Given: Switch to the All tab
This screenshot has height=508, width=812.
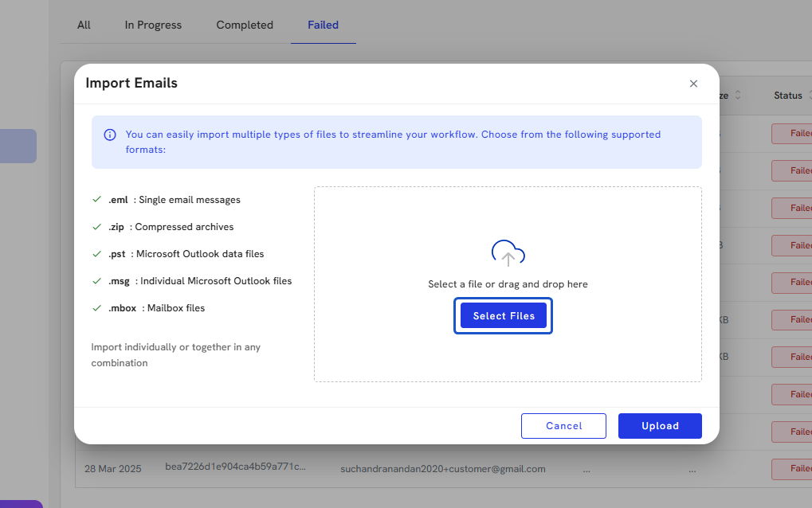Looking at the screenshot, I should 84,25.
